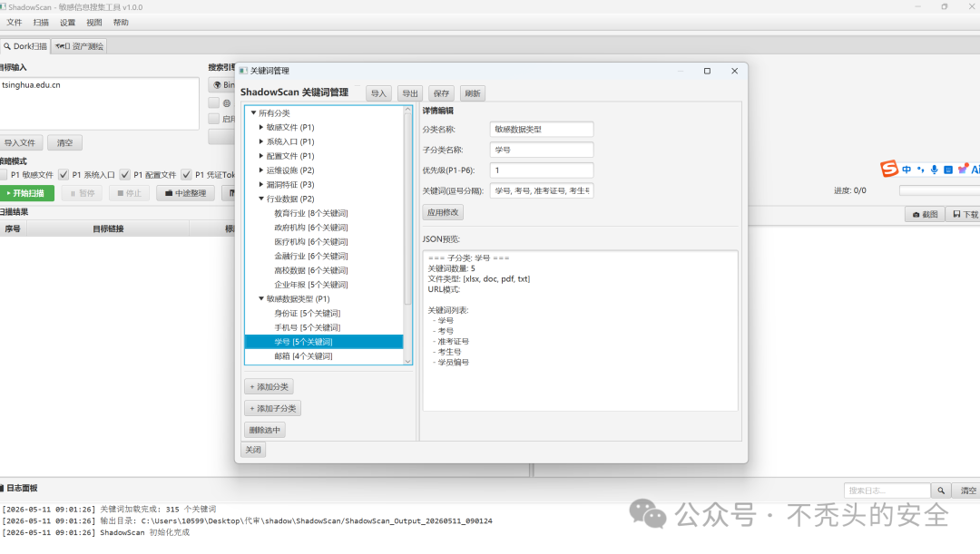Click the 刷新 button

click(473, 93)
